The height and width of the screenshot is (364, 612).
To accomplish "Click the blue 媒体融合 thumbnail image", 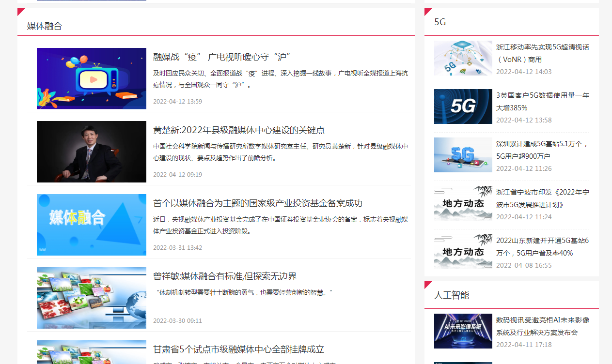I will [92, 225].
